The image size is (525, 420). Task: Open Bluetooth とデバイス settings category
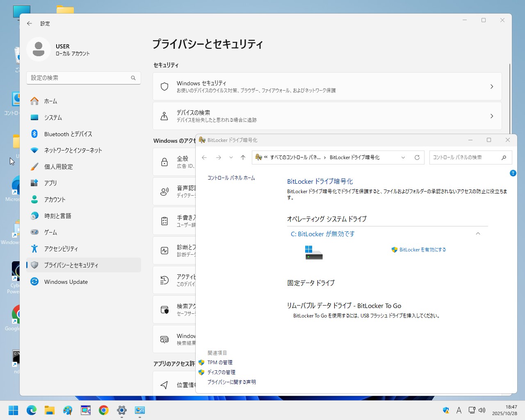[68, 134]
